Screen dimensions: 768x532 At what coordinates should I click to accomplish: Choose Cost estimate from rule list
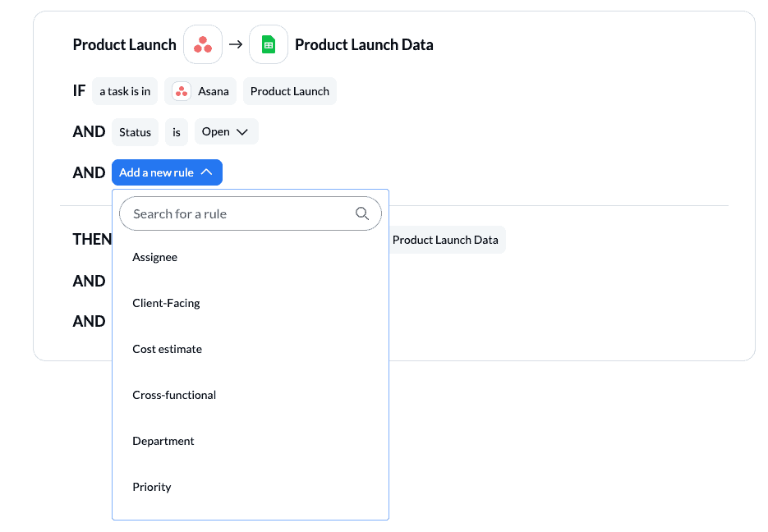coord(251,349)
